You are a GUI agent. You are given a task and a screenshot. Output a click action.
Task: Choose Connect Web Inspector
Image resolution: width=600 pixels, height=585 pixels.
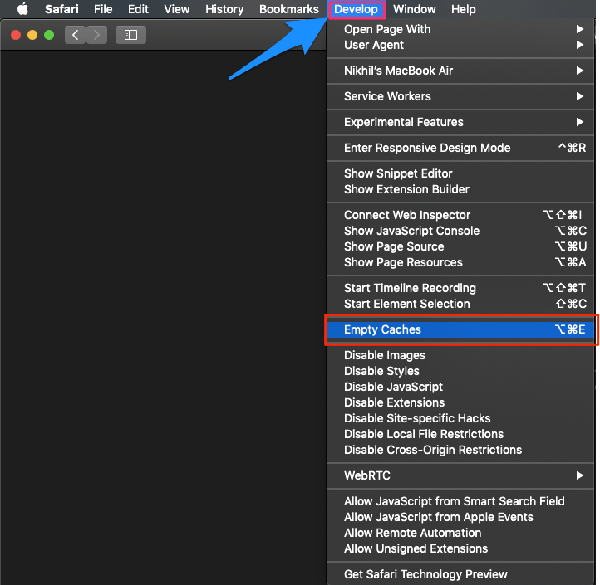coord(461,215)
